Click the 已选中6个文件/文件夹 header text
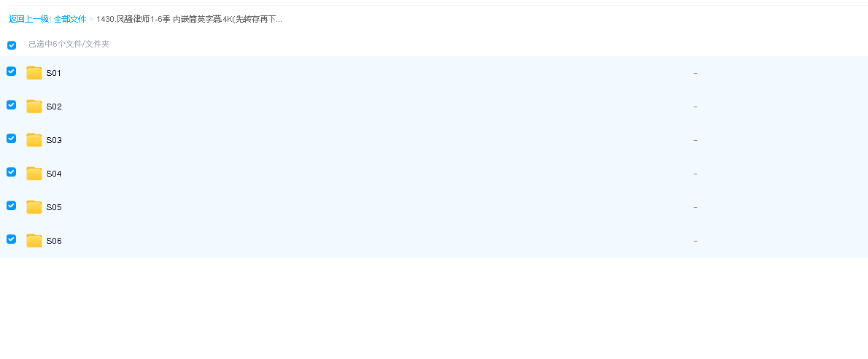The image size is (868, 359). (69, 45)
